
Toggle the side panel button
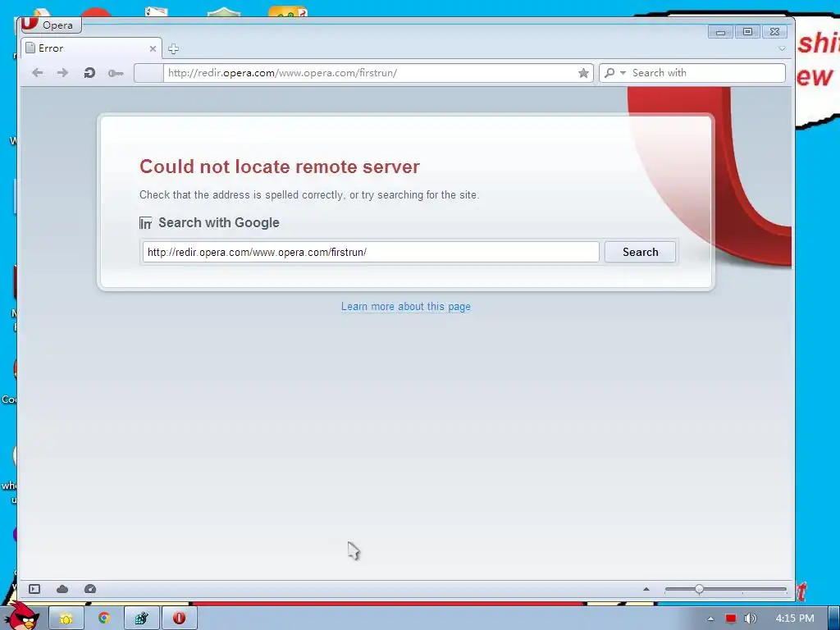34,589
